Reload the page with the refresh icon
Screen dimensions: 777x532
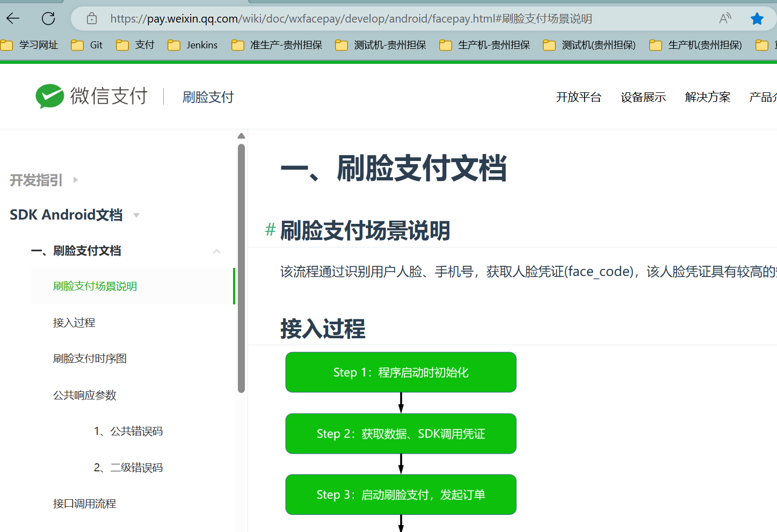tap(48, 19)
